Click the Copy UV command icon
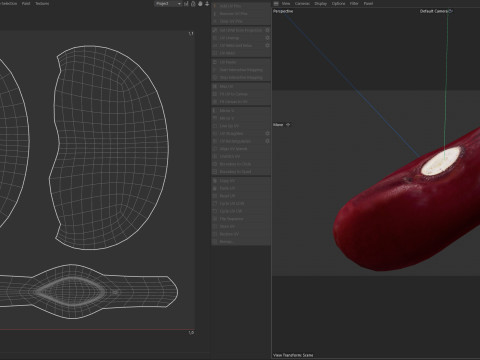 (x=215, y=181)
